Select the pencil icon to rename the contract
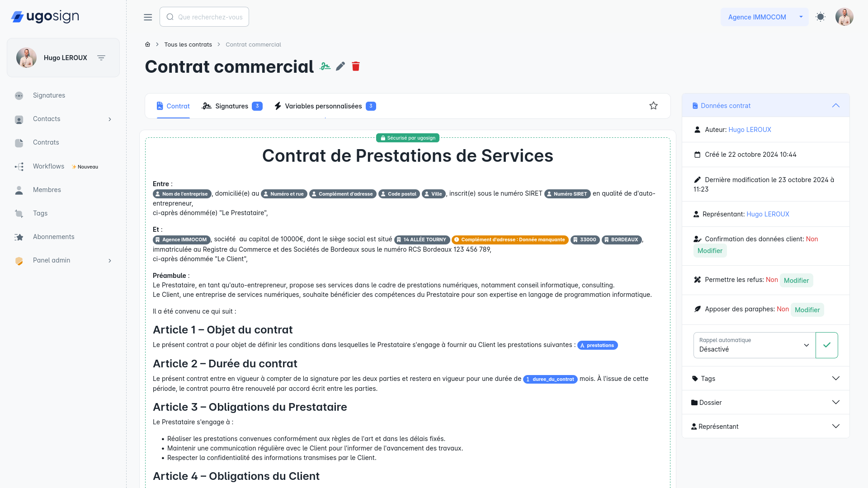The height and width of the screenshot is (488, 868). tap(340, 66)
